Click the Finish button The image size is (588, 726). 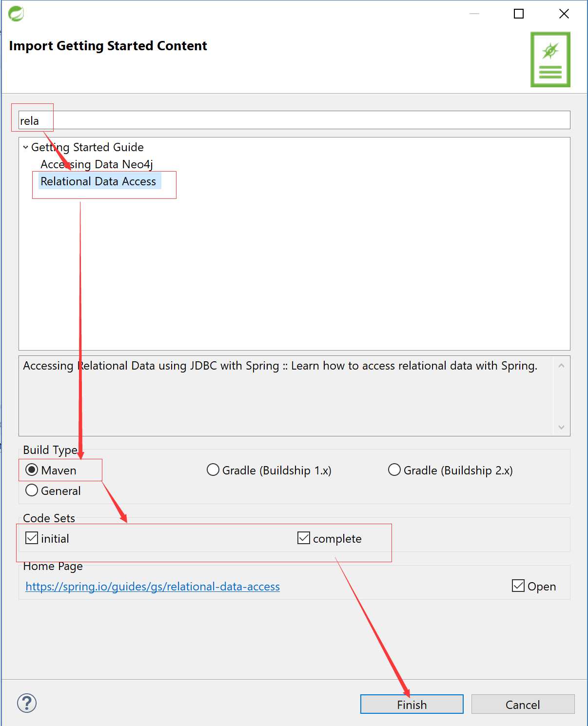412,704
